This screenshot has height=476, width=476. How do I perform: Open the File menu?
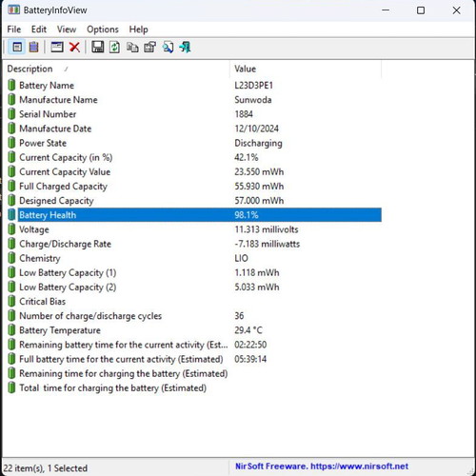click(x=14, y=30)
